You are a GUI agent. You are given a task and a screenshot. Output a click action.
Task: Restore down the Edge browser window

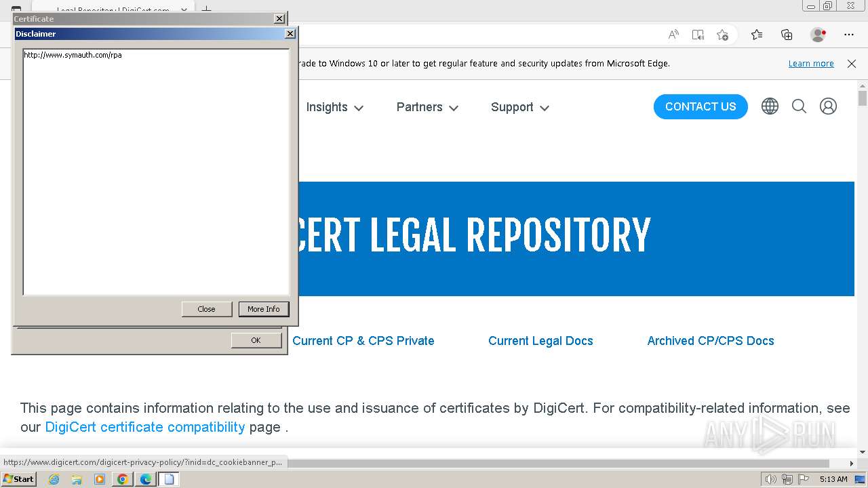click(828, 6)
